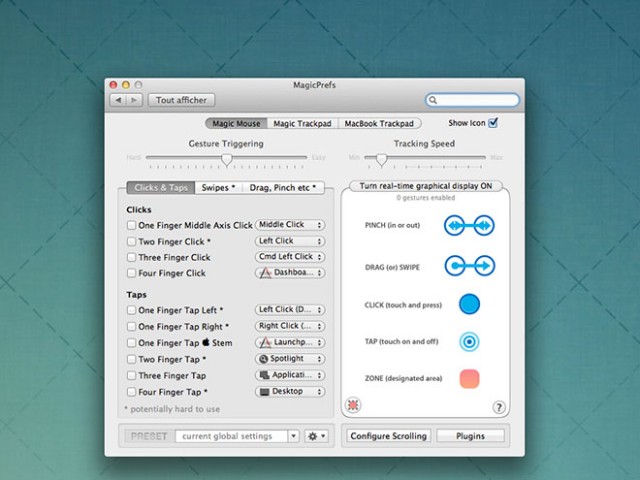Screen dimensions: 640x480
Task: Click the PRESET button
Action: click(x=149, y=436)
